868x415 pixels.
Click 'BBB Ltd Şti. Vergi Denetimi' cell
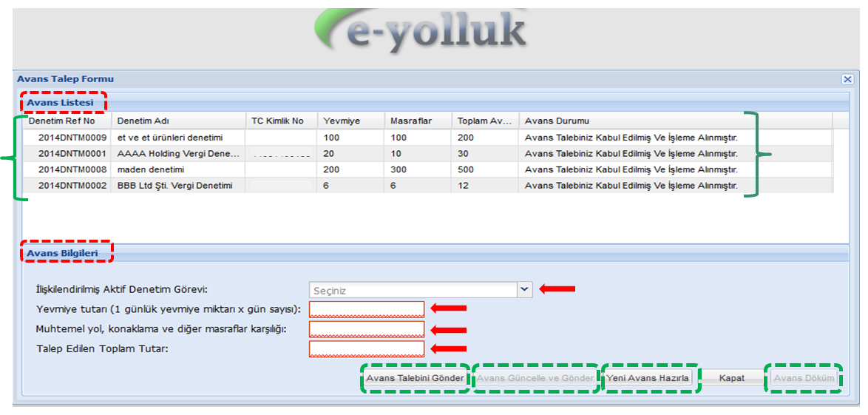[x=179, y=186]
